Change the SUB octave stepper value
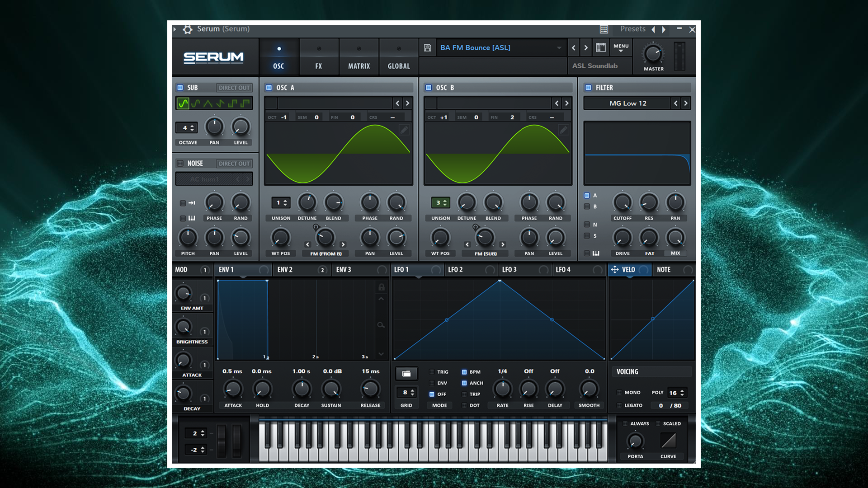868x488 pixels. pyautogui.click(x=186, y=128)
